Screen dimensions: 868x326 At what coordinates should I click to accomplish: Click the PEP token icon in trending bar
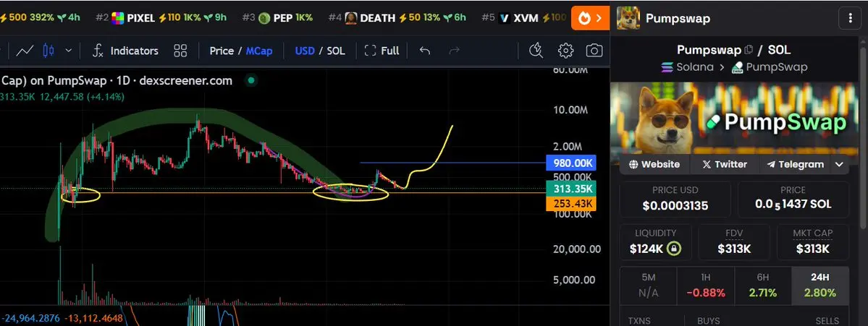(264, 18)
